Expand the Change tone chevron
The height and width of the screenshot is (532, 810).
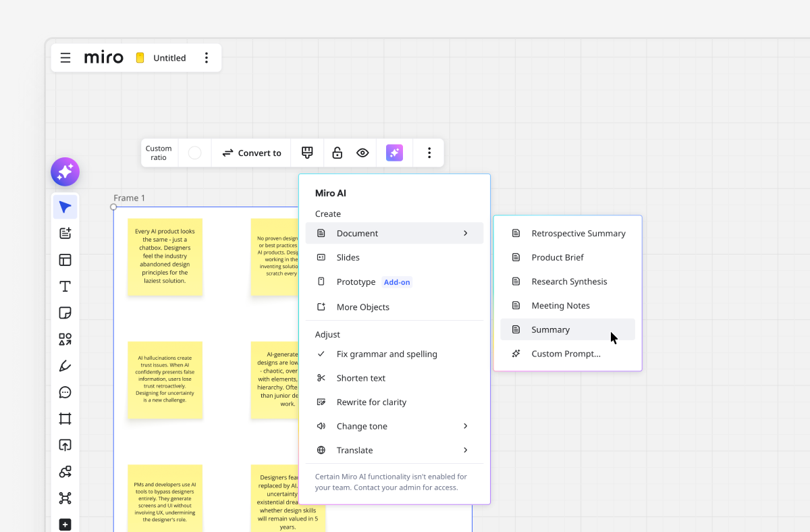pos(466,426)
